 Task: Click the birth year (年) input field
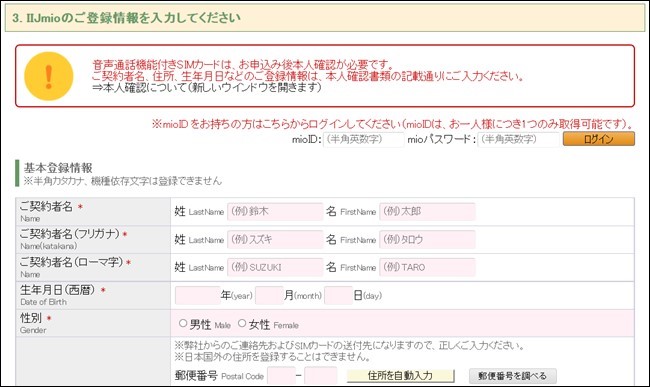coord(197,295)
